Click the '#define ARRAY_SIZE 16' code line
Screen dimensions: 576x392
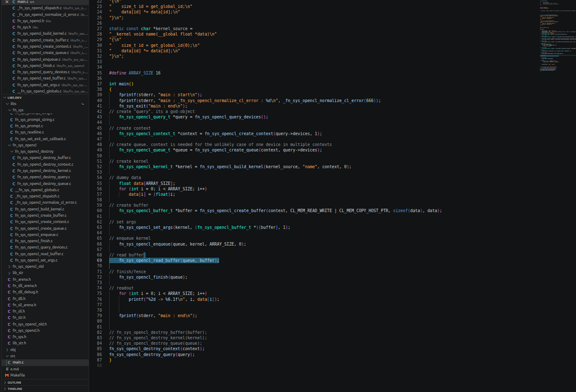click(x=135, y=73)
